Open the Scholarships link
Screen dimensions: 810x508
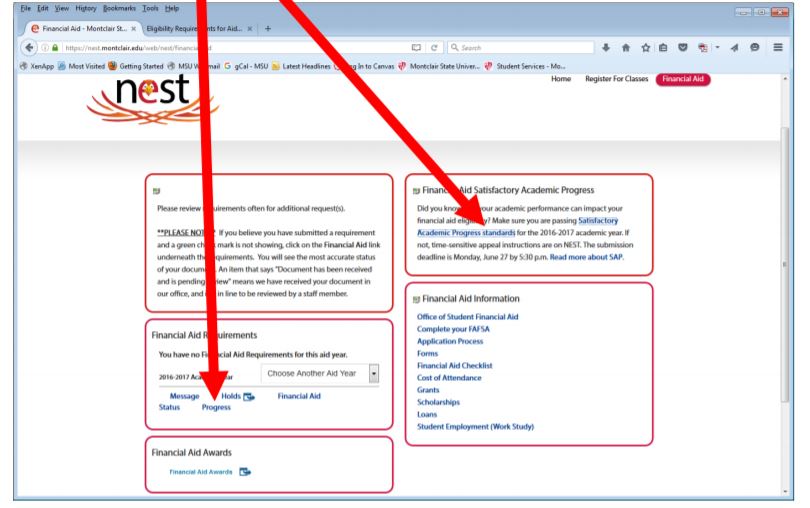(437, 402)
